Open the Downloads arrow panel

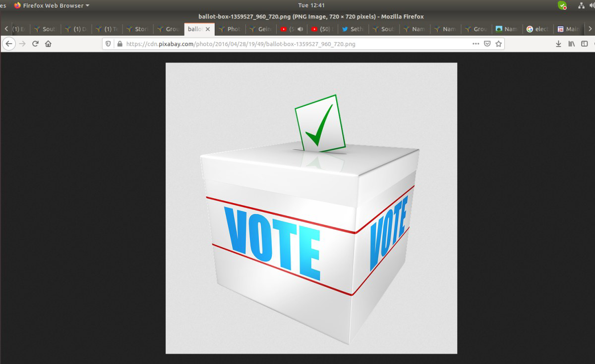[558, 44]
